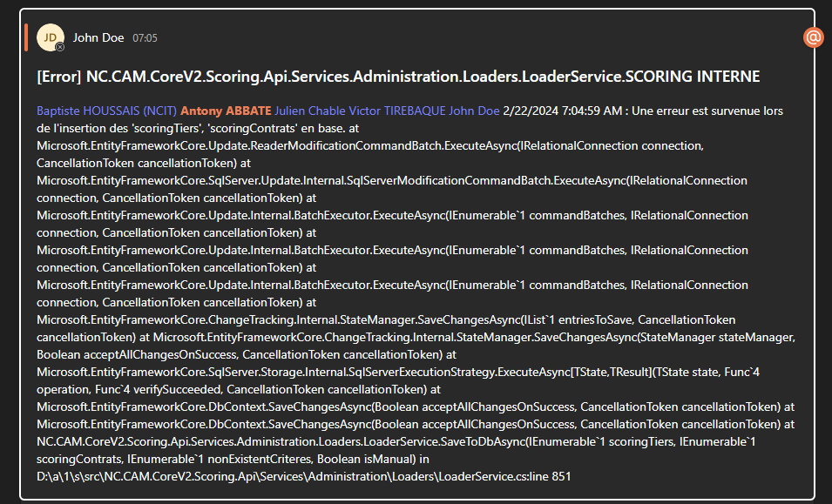The width and height of the screenshot is (832, 504).
Task: Select the Antony ABBATE mention
Action: (225, 111)
